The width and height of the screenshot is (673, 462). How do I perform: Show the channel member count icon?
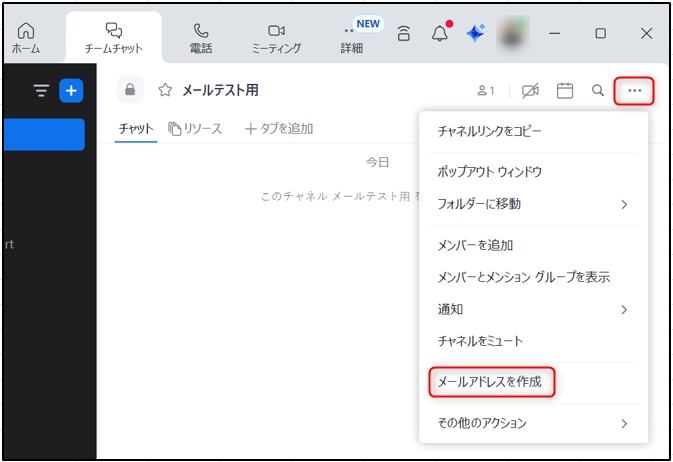[486, 91]
